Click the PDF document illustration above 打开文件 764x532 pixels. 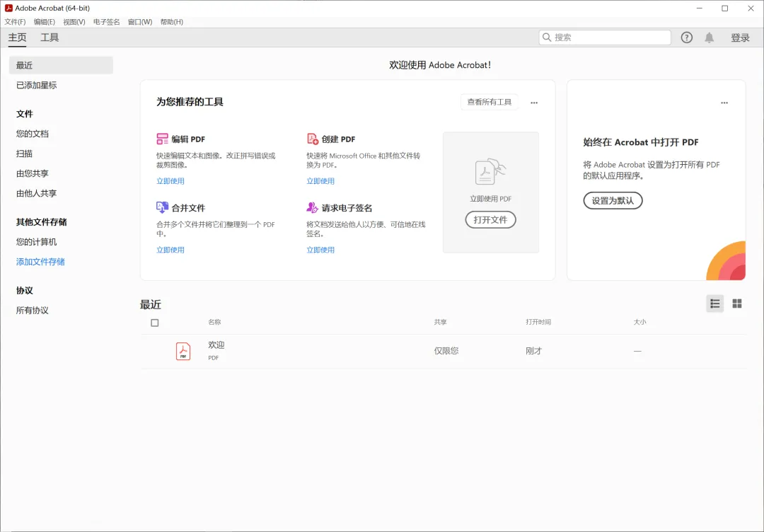click(x=490, y=171)
